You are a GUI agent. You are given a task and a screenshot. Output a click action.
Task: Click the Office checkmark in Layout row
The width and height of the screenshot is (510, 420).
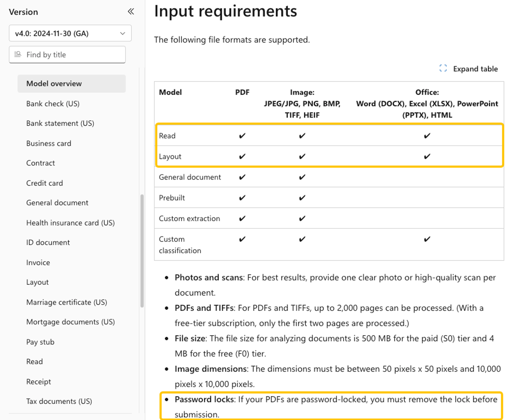point(427,157)
